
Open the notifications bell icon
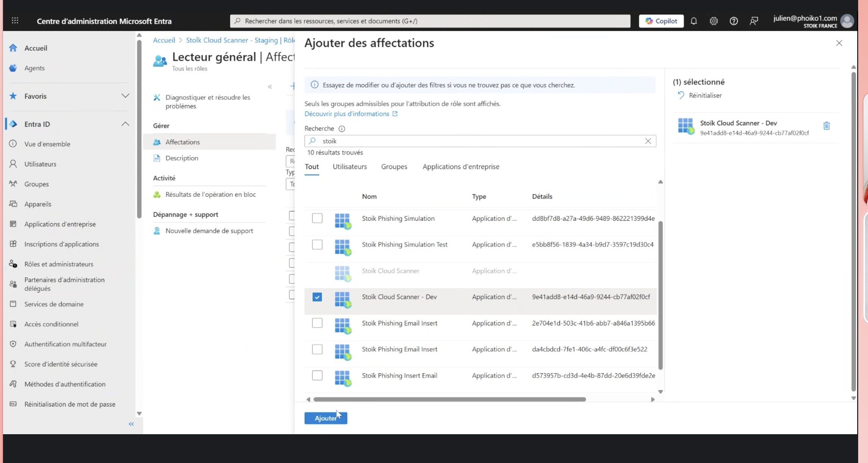click(x=693, y=21)
